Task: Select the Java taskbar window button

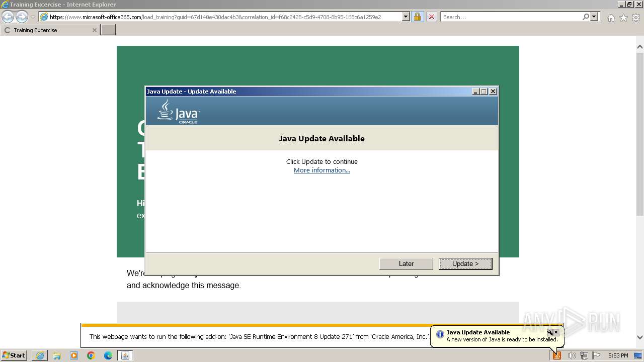Action: click(125, 355)
